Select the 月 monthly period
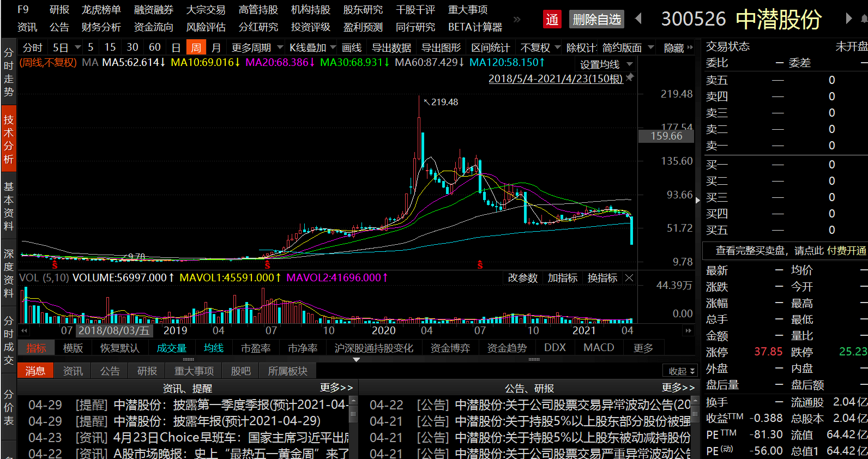This screenshot has width=868, height=459. point(216,47)
